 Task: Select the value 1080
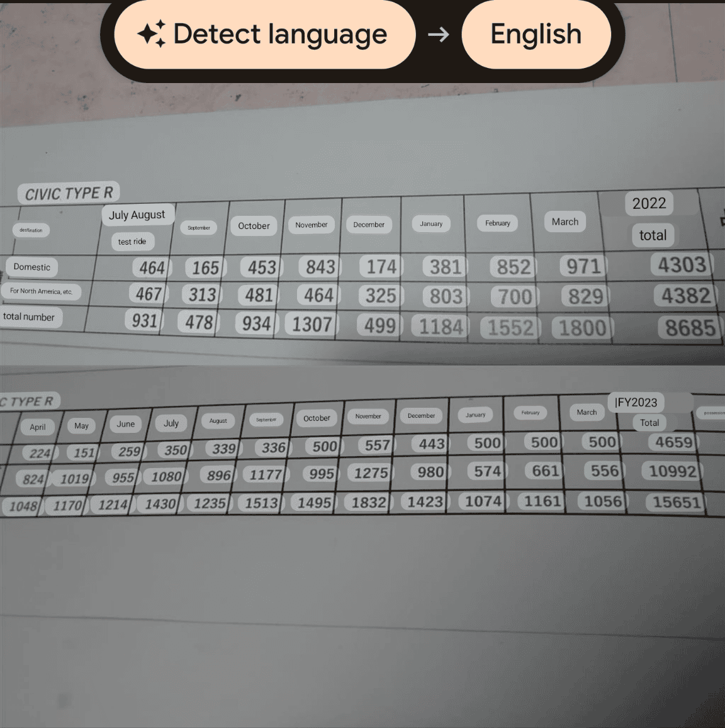(x=166, y=476)
